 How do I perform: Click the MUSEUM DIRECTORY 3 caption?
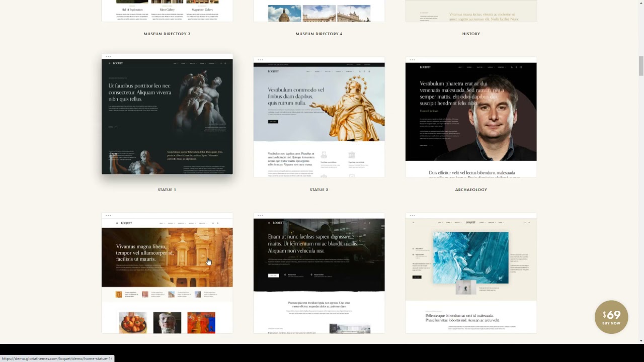click(167, 34)
